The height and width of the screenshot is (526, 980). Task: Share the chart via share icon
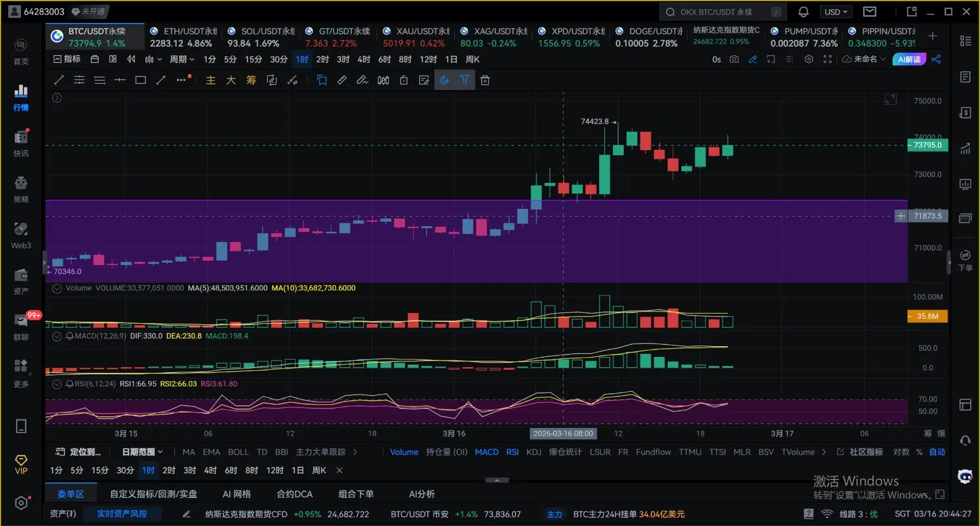(x=936, y=59)
